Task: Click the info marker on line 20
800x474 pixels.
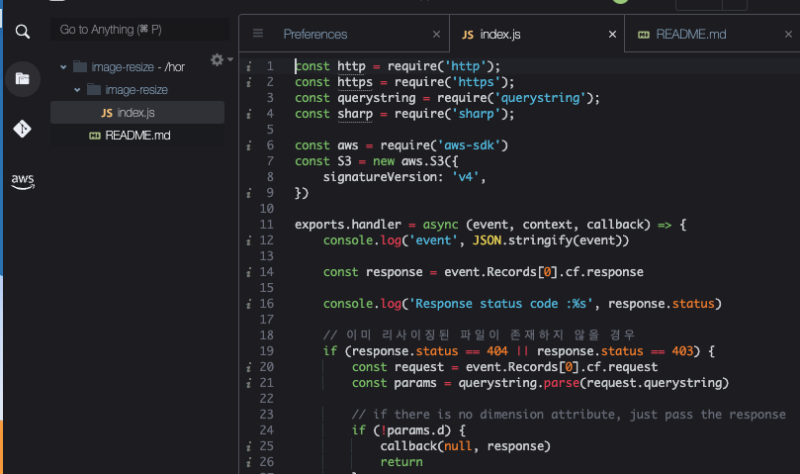Action: pyautogui.click(x=248, y=367)
